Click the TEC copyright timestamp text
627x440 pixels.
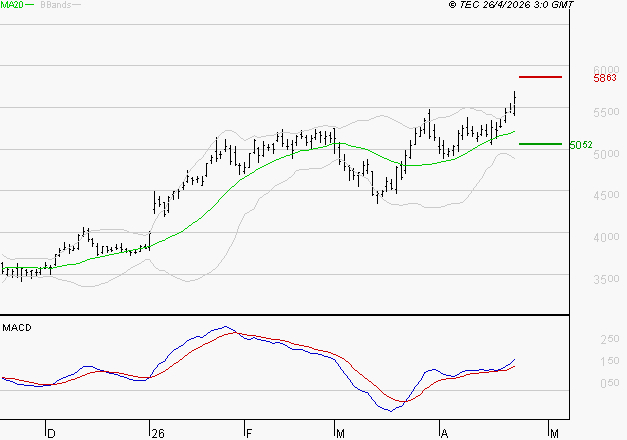[x=511, y=5]
